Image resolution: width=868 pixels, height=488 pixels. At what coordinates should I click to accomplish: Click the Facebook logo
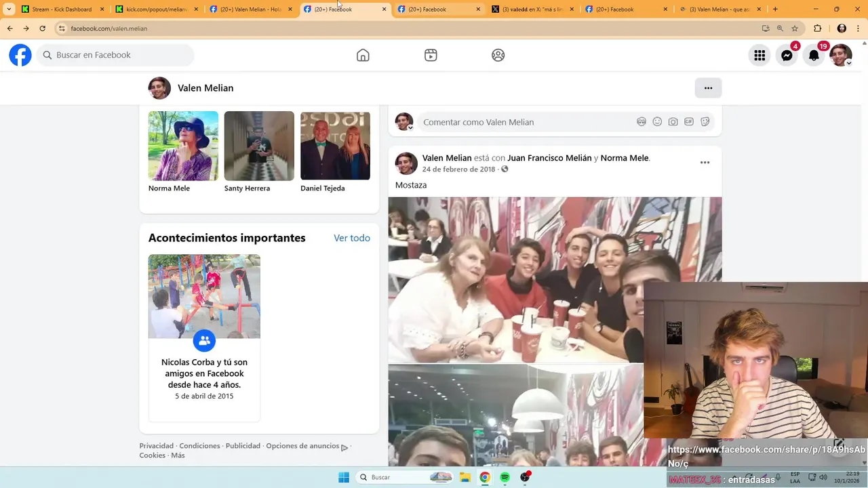point(20,55)
